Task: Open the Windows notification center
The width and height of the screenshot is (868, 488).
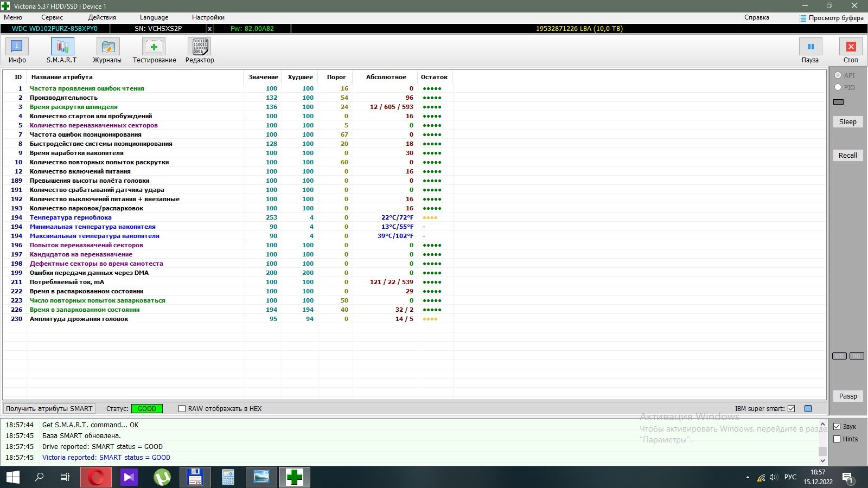Action: (848, 478)
